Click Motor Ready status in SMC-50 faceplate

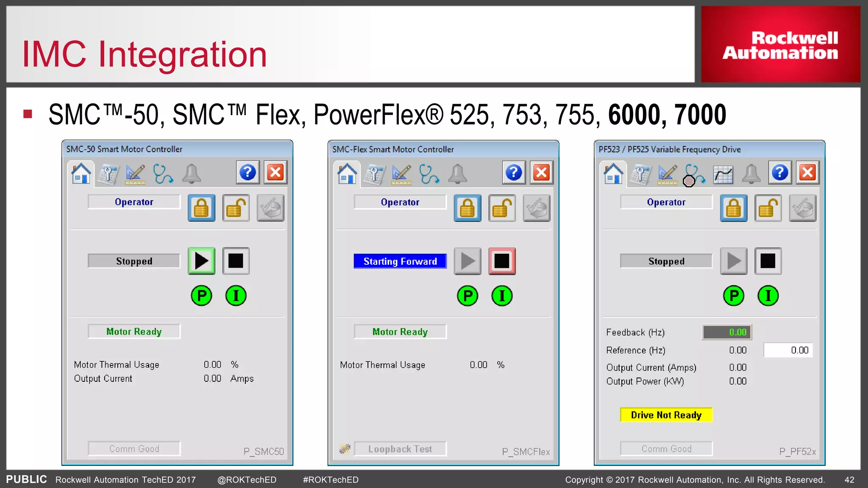click(x=134, y=332)
